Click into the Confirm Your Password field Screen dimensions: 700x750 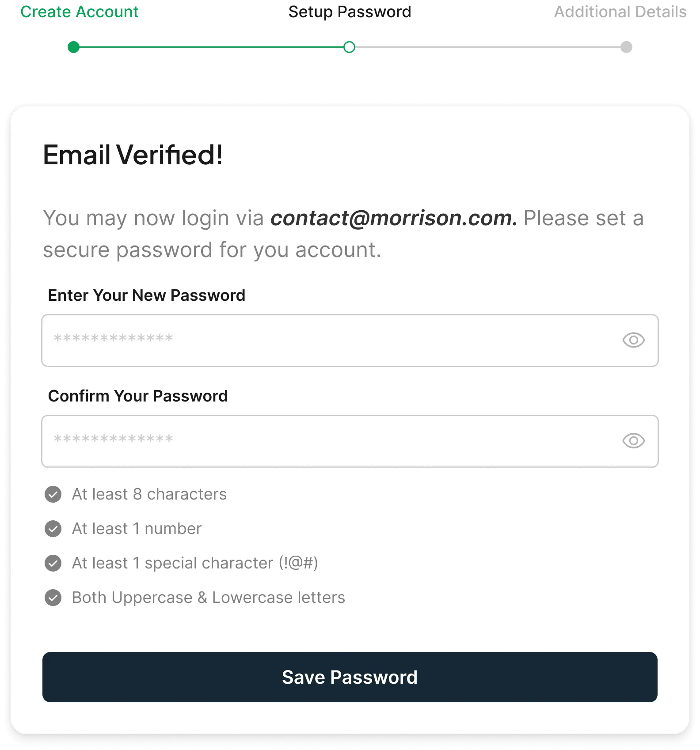pos(327,441)
